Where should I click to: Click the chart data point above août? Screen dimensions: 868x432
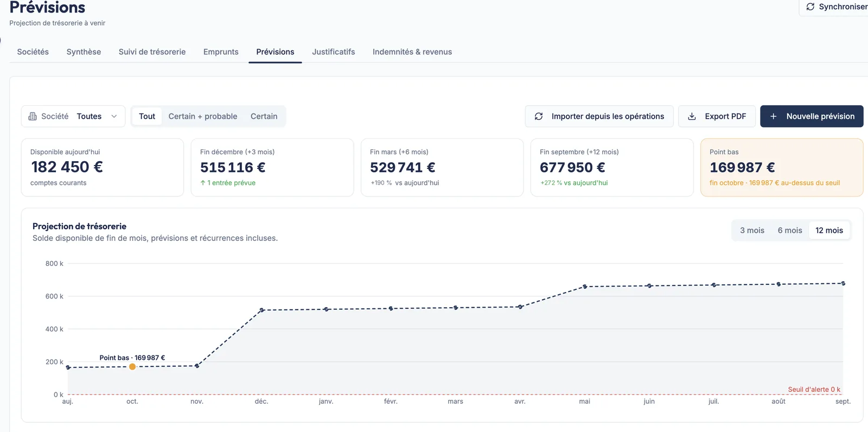[x=778, y=284]
